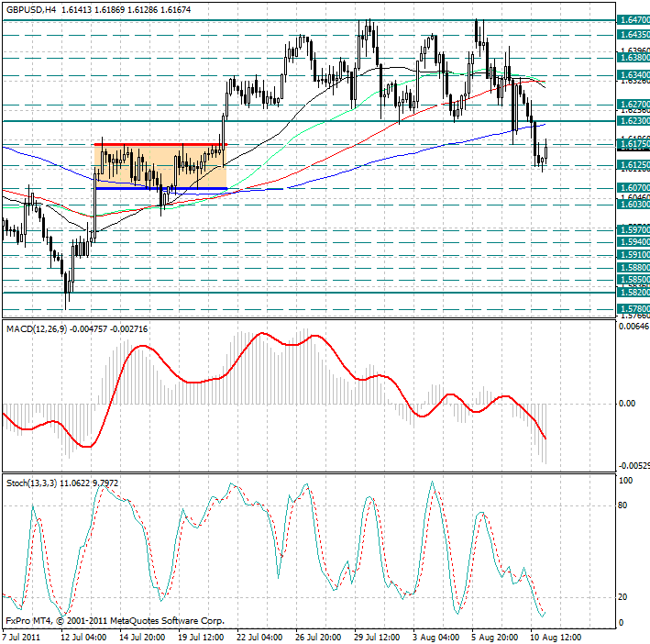The height and width of the screenshot is (644, 650).
Task: Click the 1.6230 price level label
Action: (633, 120)
